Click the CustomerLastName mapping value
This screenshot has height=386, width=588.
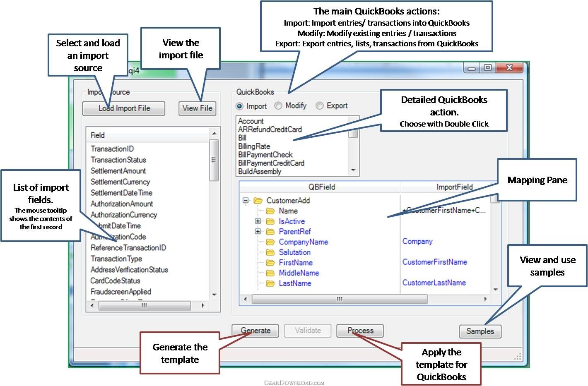point(434,283)
